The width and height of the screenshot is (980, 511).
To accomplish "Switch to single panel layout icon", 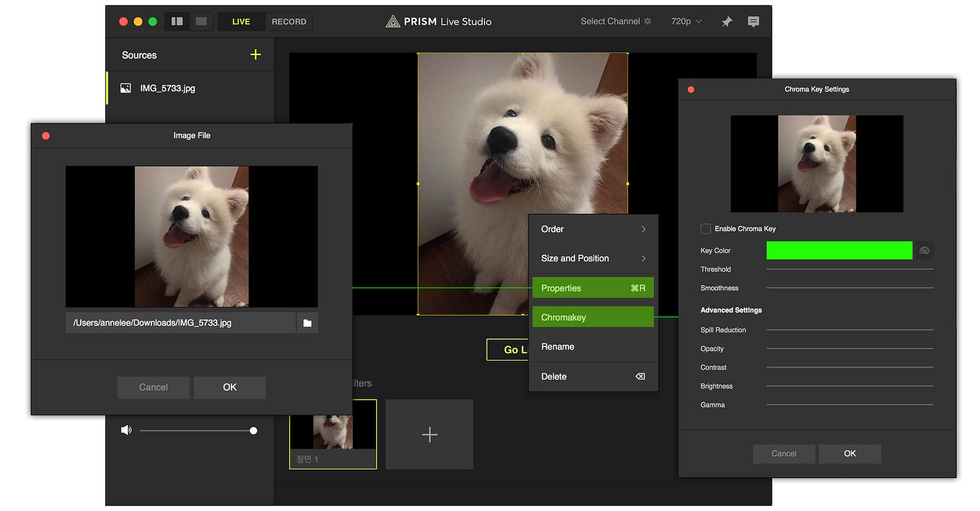I will pyautogui.click(x=201, y=21).
